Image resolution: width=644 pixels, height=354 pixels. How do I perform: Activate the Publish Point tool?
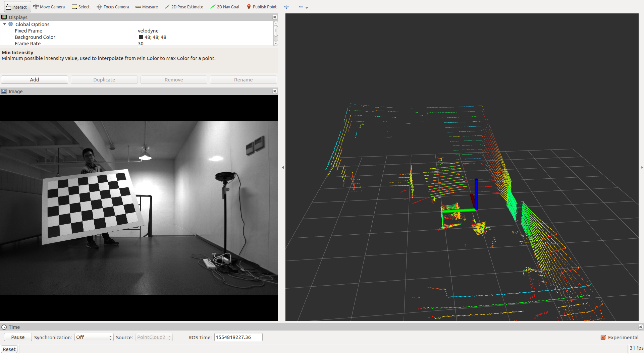pos(262,7)
